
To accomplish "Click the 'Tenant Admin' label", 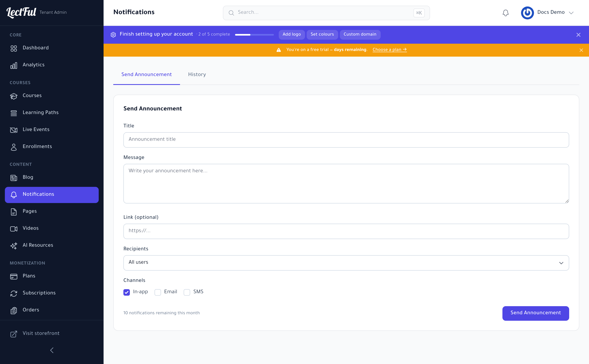I will tap(53, 12).
